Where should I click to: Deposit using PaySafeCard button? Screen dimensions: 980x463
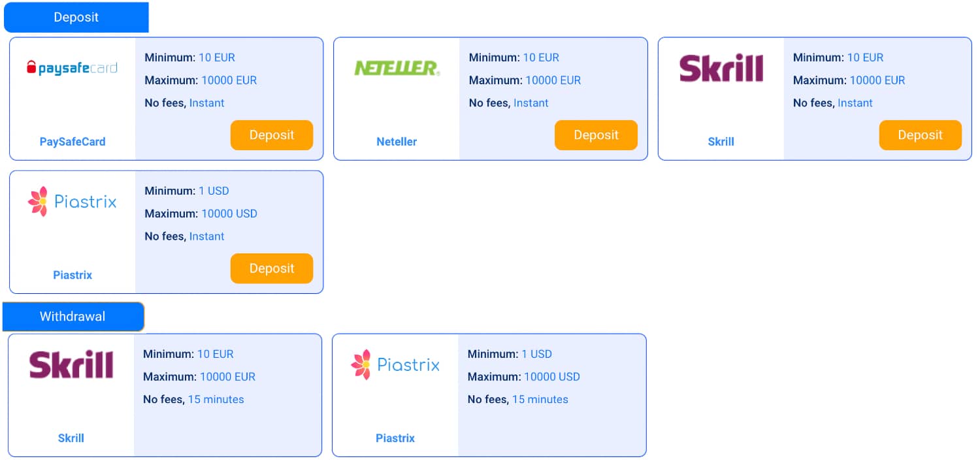272,135
